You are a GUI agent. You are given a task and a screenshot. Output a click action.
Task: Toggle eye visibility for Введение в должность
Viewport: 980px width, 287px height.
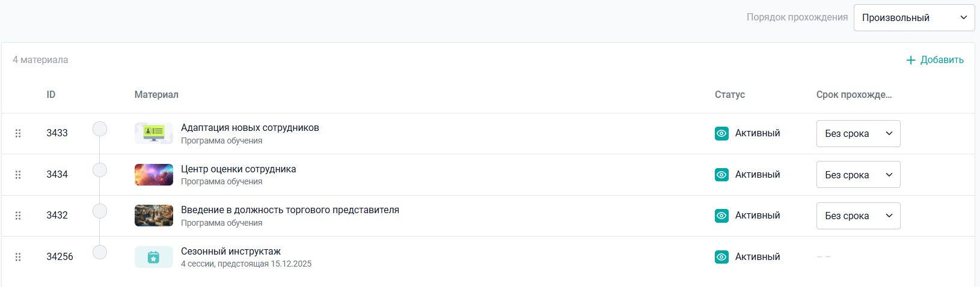tap(721, 216)
